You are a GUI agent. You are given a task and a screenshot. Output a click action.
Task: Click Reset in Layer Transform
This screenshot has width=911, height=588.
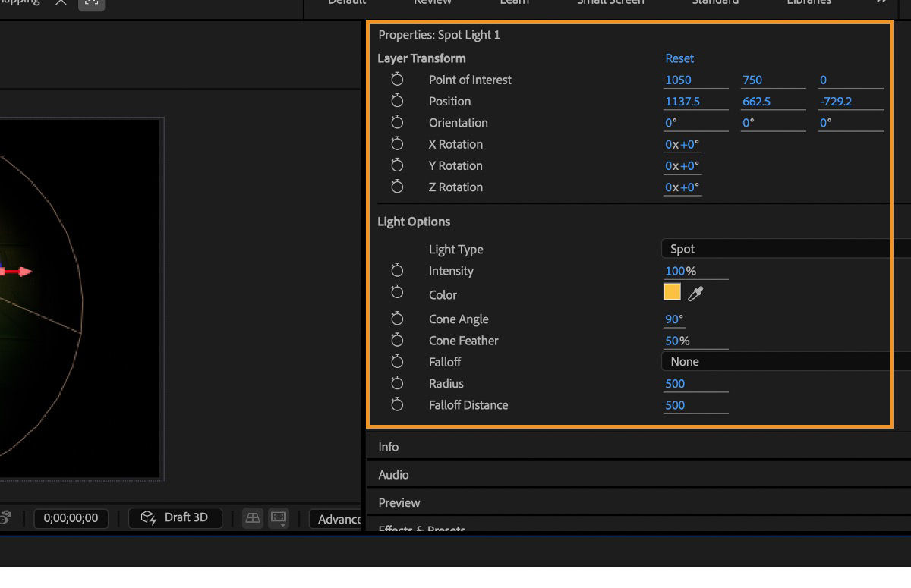pyautogui.click(x=679, y=58)
